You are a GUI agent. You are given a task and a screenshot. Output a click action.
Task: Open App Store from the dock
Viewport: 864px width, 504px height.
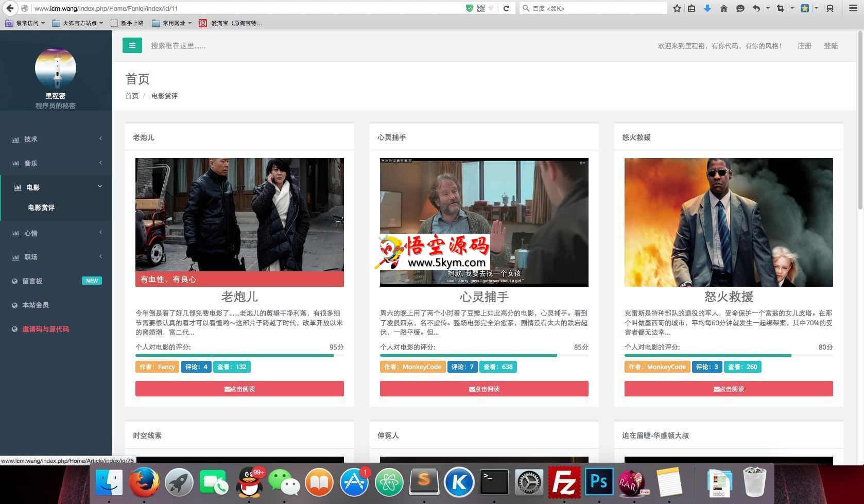(354, 482)
